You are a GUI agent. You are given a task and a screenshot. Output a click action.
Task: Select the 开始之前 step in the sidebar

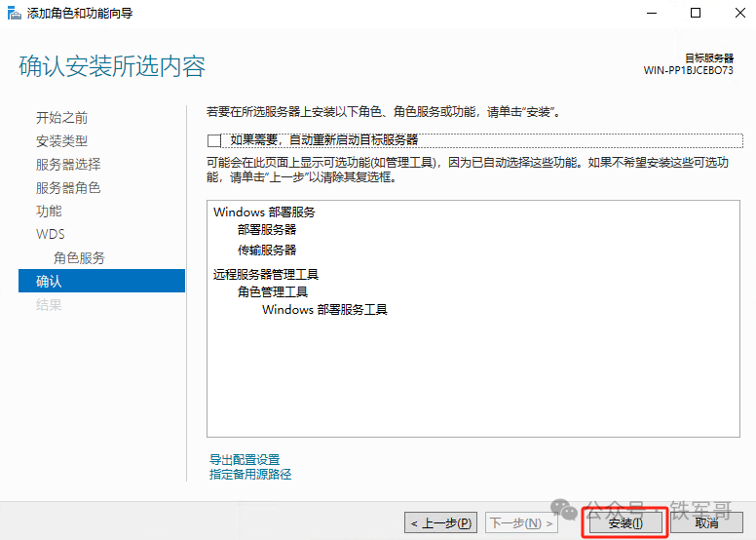pyautogui.click(x=61, y=118)
